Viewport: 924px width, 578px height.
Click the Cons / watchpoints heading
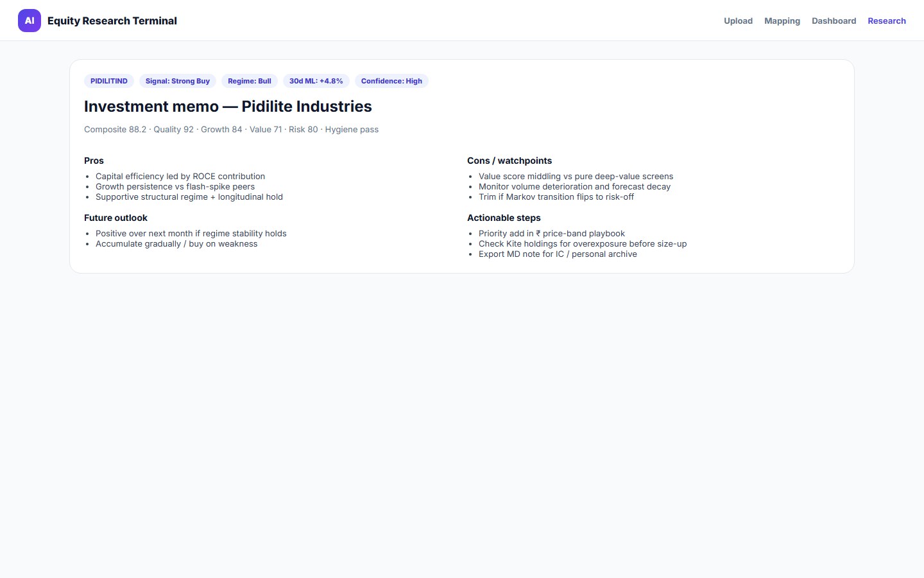tap(509, 161)
